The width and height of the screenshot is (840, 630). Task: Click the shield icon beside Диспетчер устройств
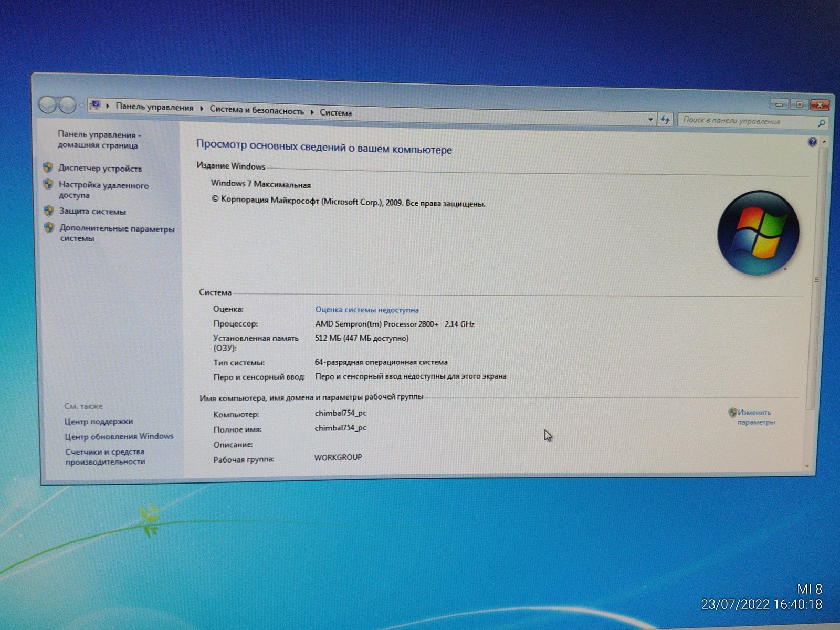(48, 167)
